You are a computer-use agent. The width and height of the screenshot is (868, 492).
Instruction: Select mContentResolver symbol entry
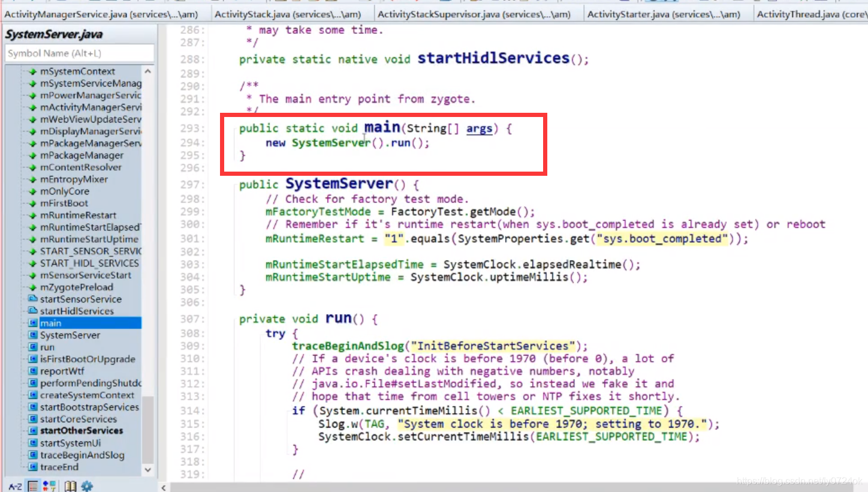click(81, 167)
